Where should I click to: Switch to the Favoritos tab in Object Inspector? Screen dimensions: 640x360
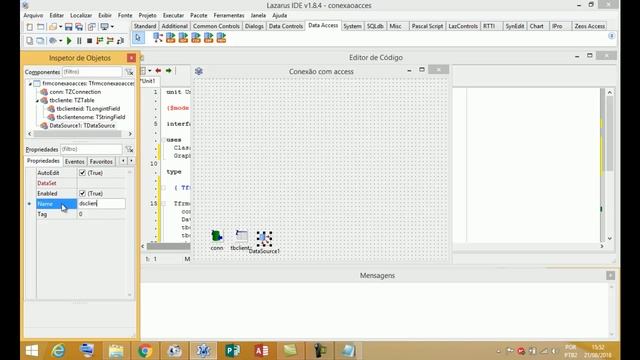pyautogui.click(x=101, y=162)
